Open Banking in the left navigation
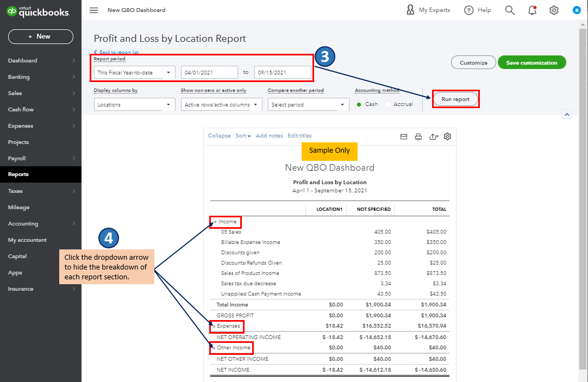This screenshot has height=382, width=588. [19, 77]
